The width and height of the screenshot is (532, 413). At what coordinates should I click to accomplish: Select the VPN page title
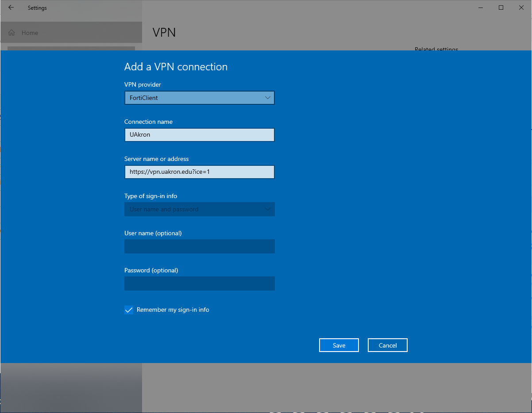164,32
